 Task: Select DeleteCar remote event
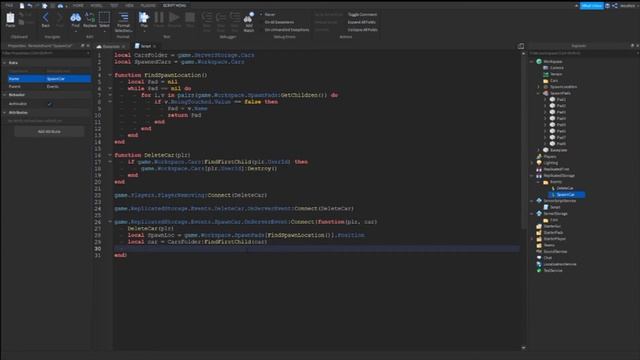565,188
